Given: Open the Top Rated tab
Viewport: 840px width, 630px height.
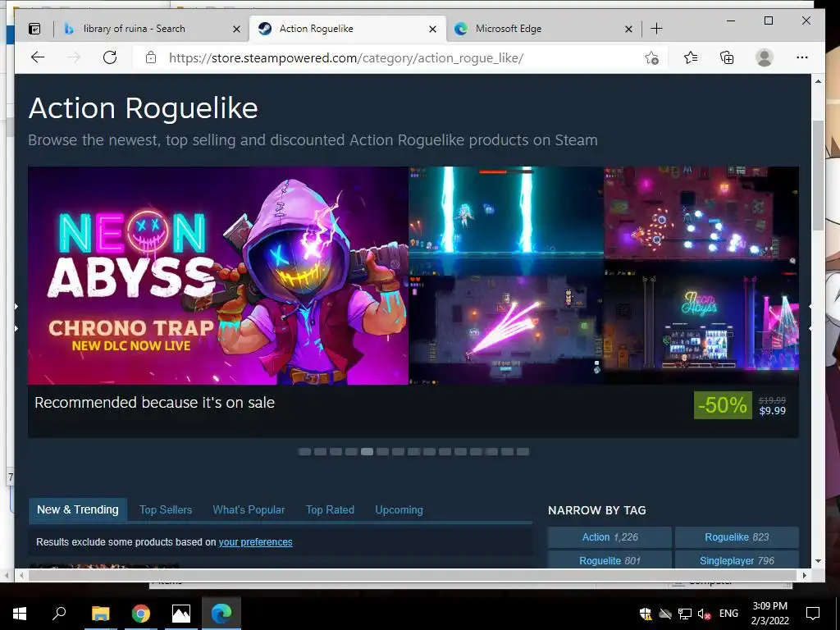Looking at the screenshot, I should (x=330, y=510).
